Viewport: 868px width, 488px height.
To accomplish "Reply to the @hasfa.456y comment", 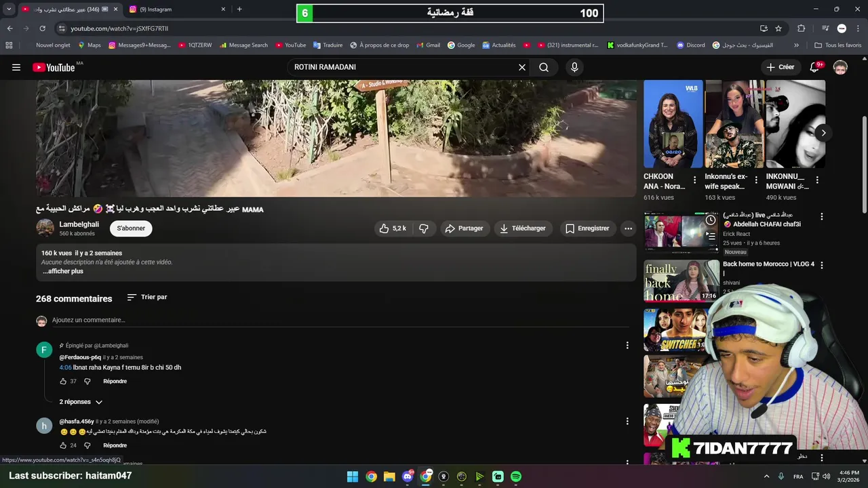I will coord(115,445).
